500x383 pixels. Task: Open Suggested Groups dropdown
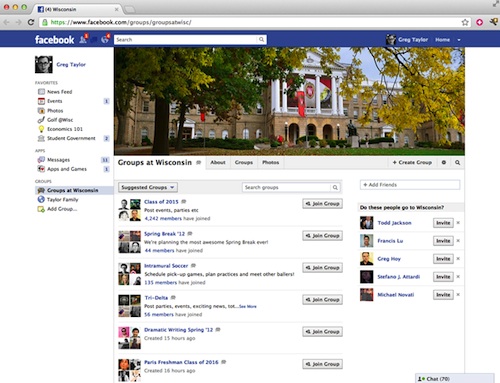coord(148,187)
